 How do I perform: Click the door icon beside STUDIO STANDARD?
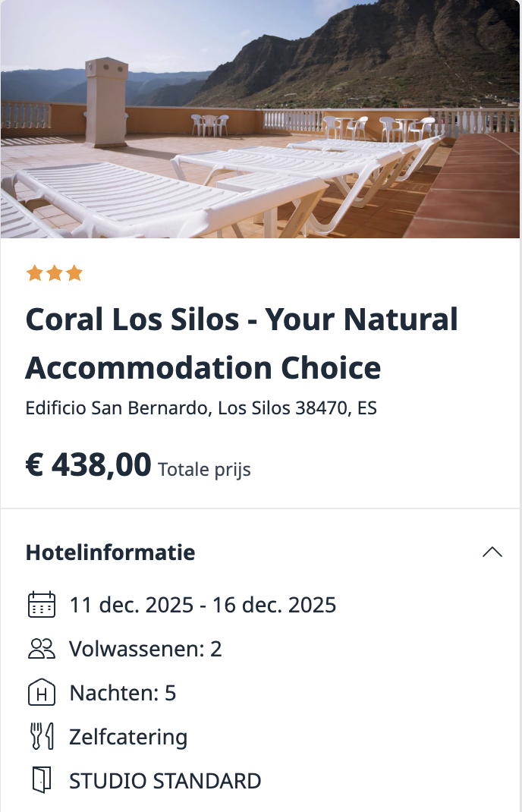pos(42,780)
